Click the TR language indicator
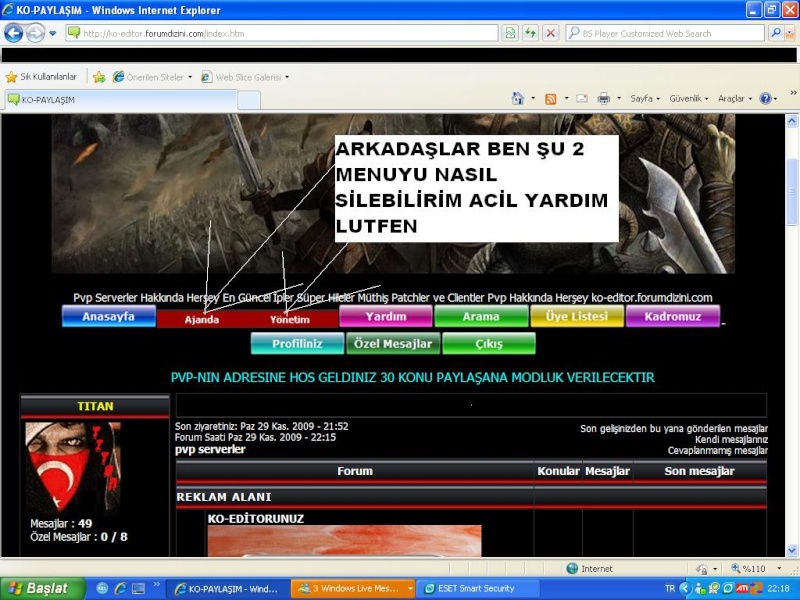 670,589
